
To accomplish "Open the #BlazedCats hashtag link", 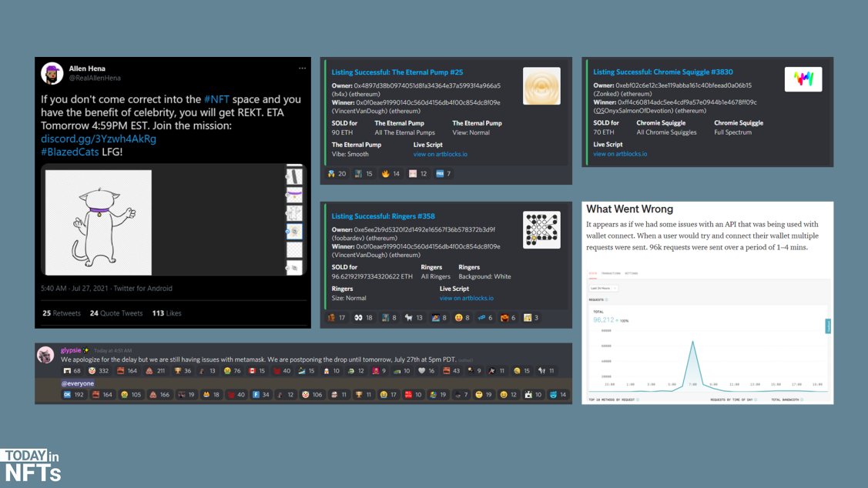I will pos(70,152).
